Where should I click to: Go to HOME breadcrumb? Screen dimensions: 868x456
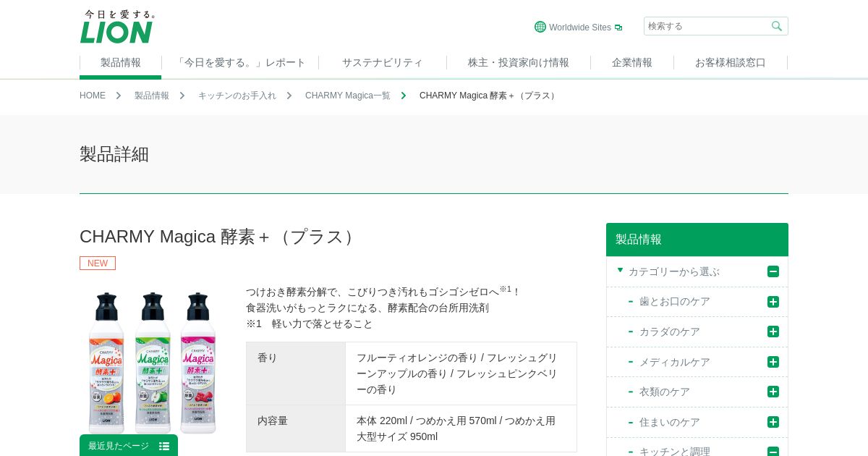point(93,96)
